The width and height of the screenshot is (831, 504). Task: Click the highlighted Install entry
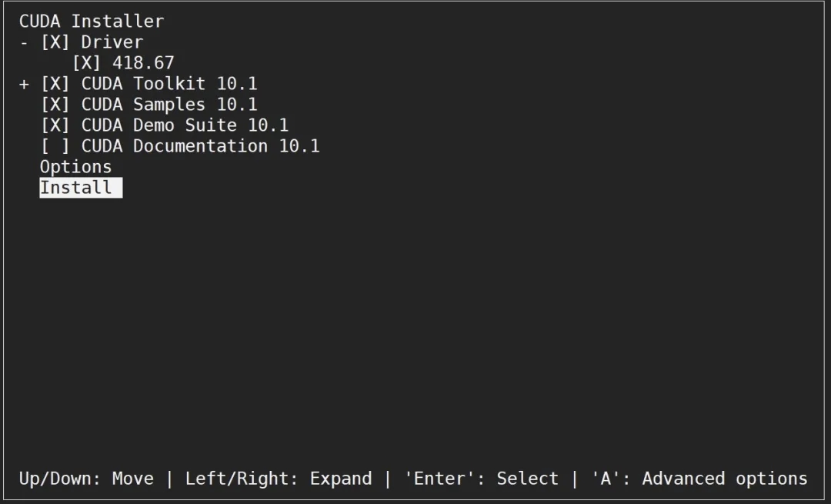coord(81,188)
